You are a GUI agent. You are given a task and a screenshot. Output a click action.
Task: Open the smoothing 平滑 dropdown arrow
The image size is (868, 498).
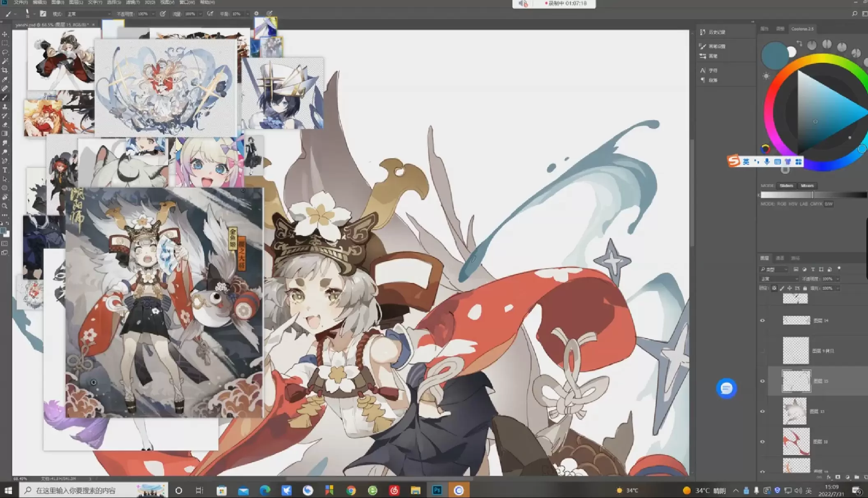247,14
